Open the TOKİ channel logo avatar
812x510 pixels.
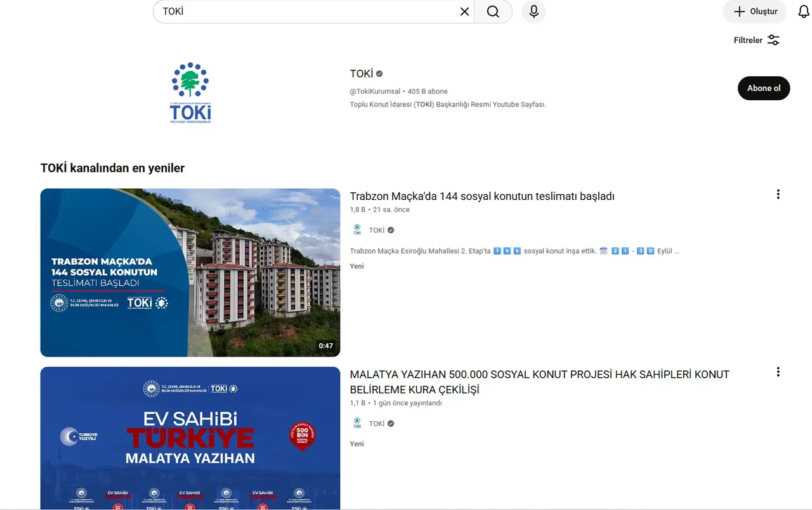tap(190, 93)
